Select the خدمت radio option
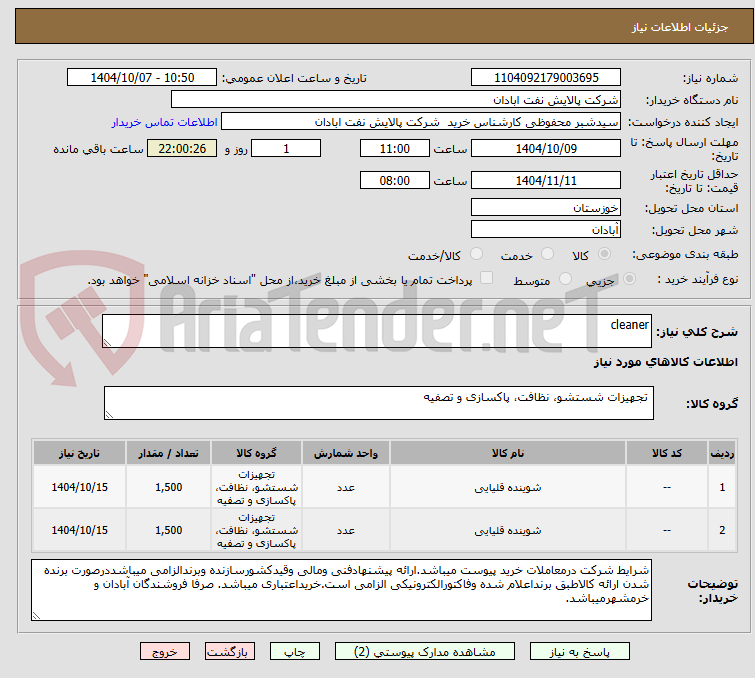This screenshot has width=755, height=678. click(547, 254)
